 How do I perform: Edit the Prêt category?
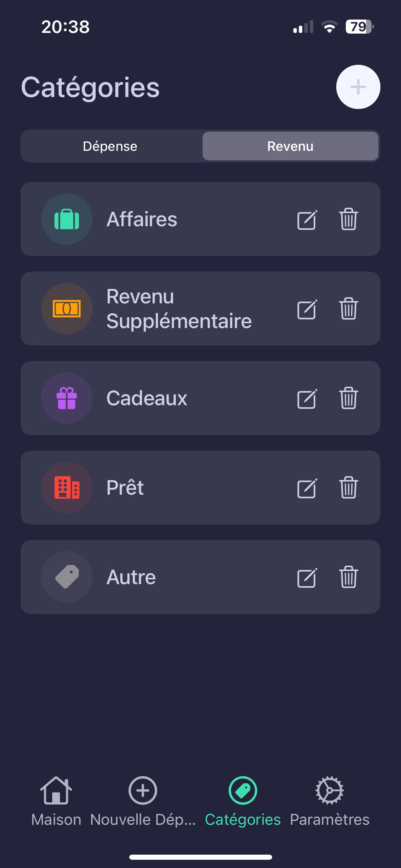[307, 488]
